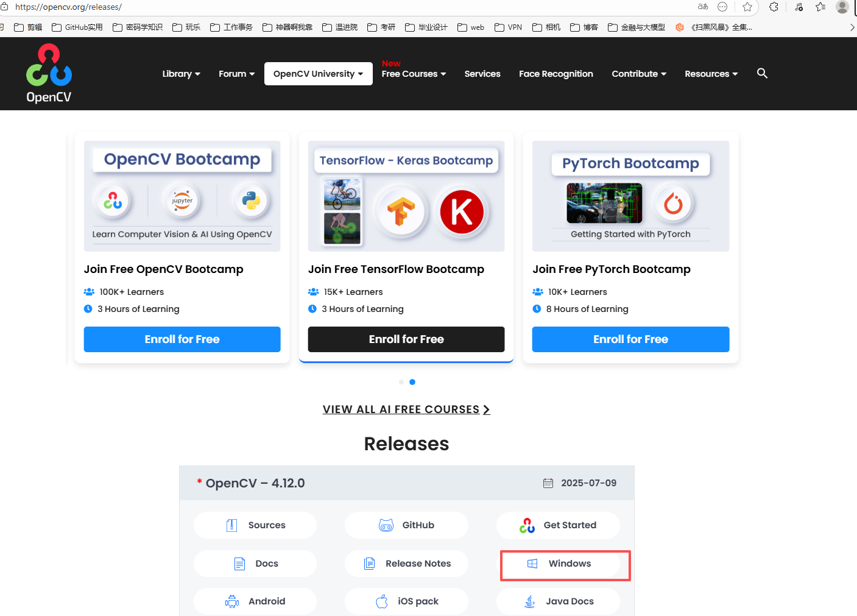Click the Java Docs coffee icon

(530, 601)
